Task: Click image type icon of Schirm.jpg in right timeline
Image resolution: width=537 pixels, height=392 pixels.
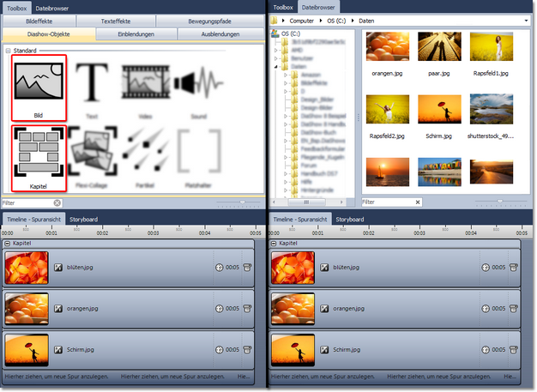Action: (324, 350)
